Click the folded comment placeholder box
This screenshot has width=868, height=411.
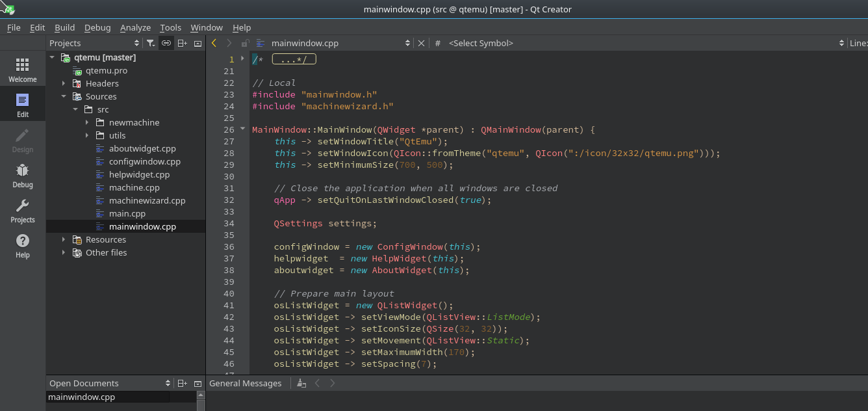coord(294,59)
